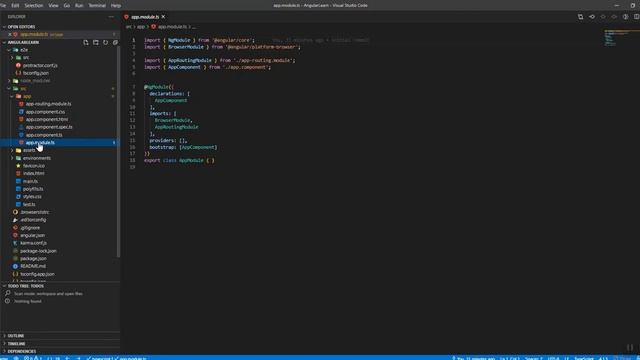Open .browserslistrc file
The image size is (640, 360).
click(35, 212)
